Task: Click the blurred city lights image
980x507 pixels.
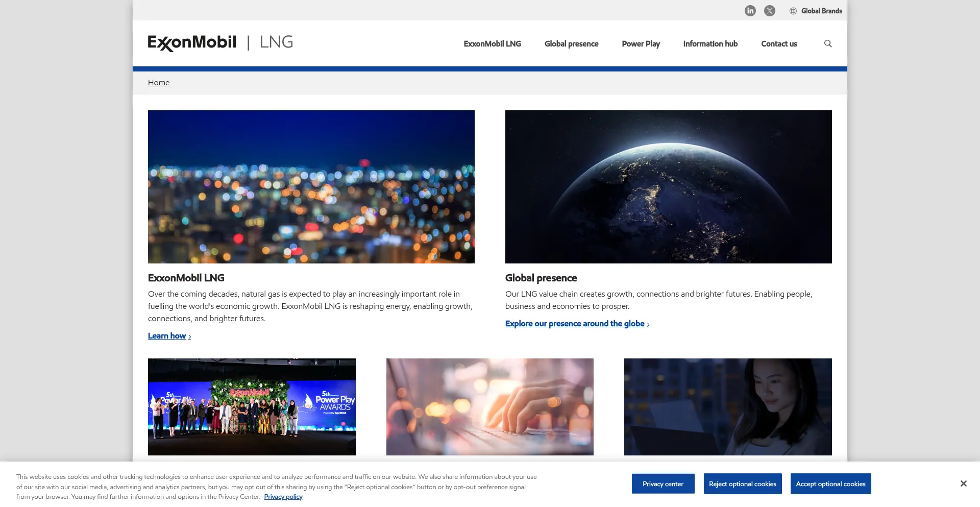Action: (311, 187)
